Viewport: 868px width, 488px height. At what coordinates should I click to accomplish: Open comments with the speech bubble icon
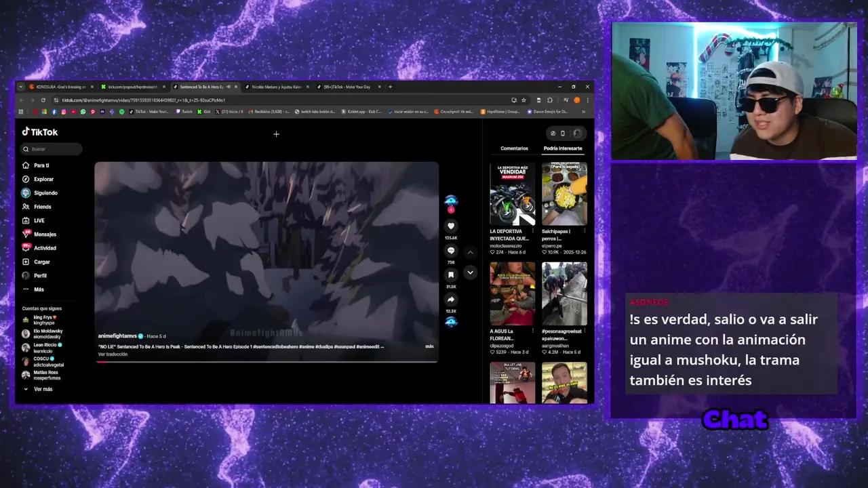click(451, 251)
